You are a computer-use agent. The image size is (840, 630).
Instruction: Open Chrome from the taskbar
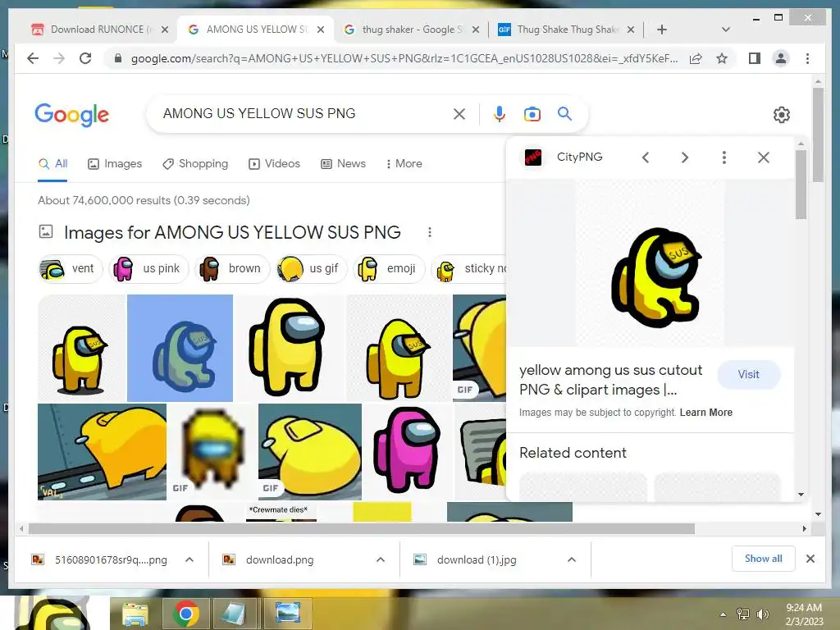(185, 614)
